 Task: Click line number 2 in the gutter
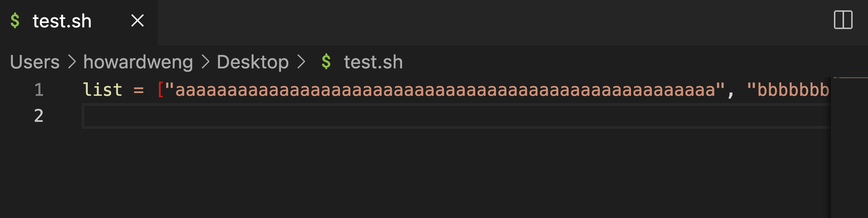(39, 116)
